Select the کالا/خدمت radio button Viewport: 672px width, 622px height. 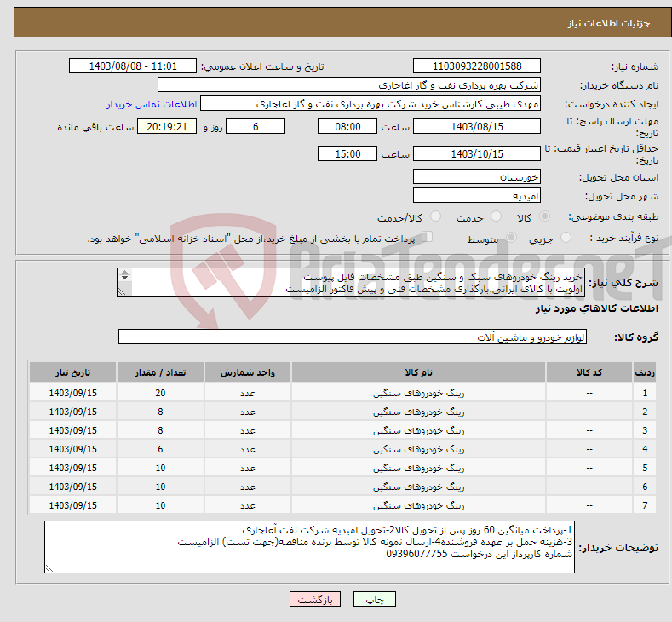[435, 216]
